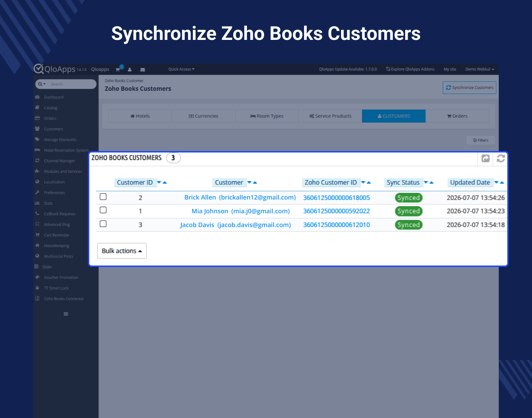
Task: Open Slider in sidebar
Action: (47, 266)
